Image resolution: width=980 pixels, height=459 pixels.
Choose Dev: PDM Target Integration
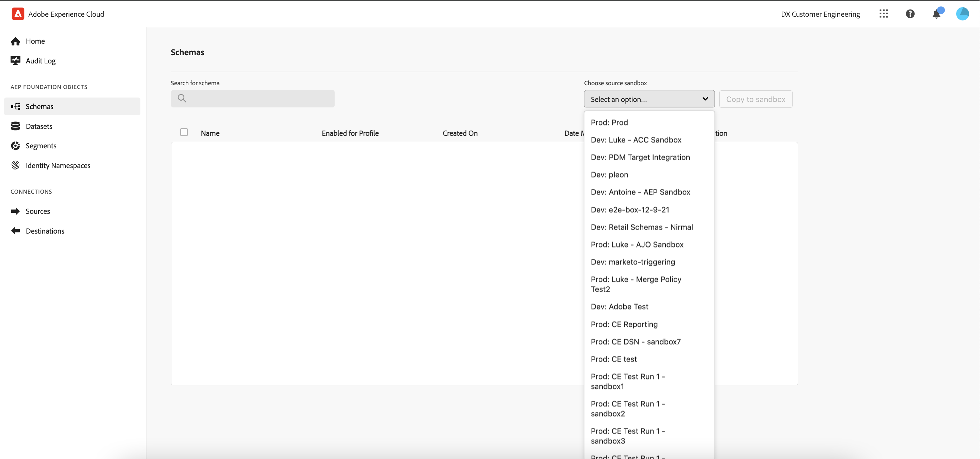point(649,158)
